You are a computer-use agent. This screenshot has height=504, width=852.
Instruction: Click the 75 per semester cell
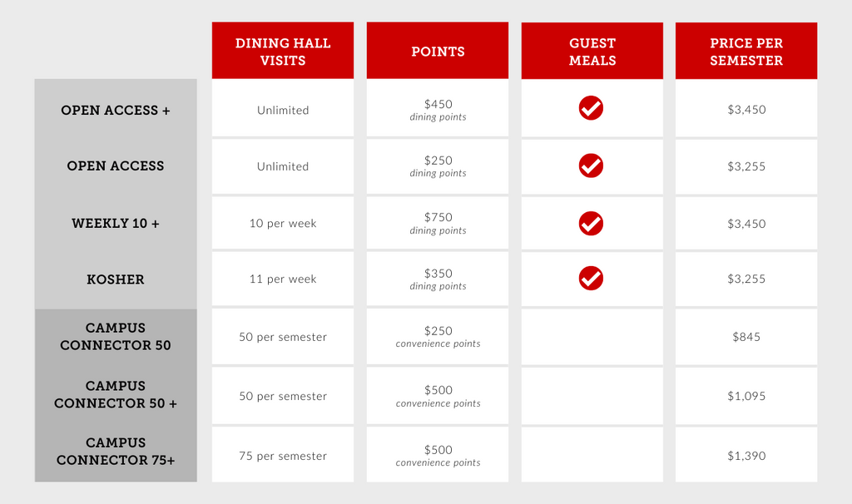coord(283,456)
